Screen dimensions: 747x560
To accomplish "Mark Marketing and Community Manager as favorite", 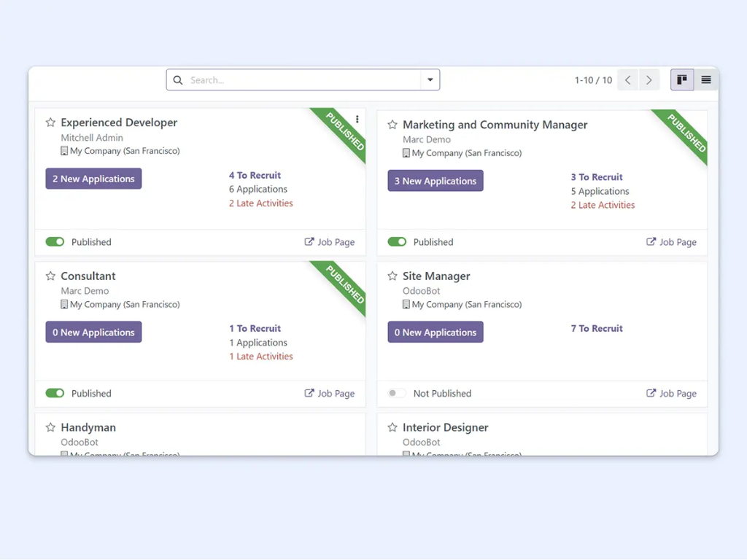I will (392, 125).
